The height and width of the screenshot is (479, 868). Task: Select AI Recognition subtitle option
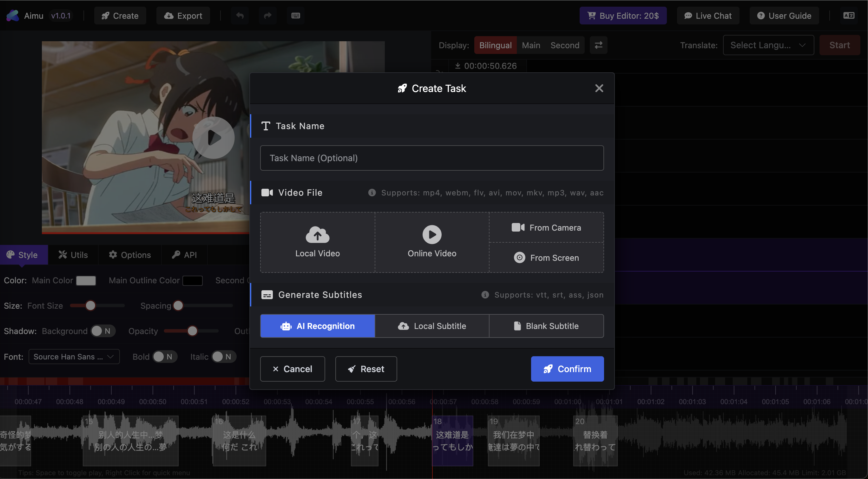pyautogui.click(x=318, y=326)
